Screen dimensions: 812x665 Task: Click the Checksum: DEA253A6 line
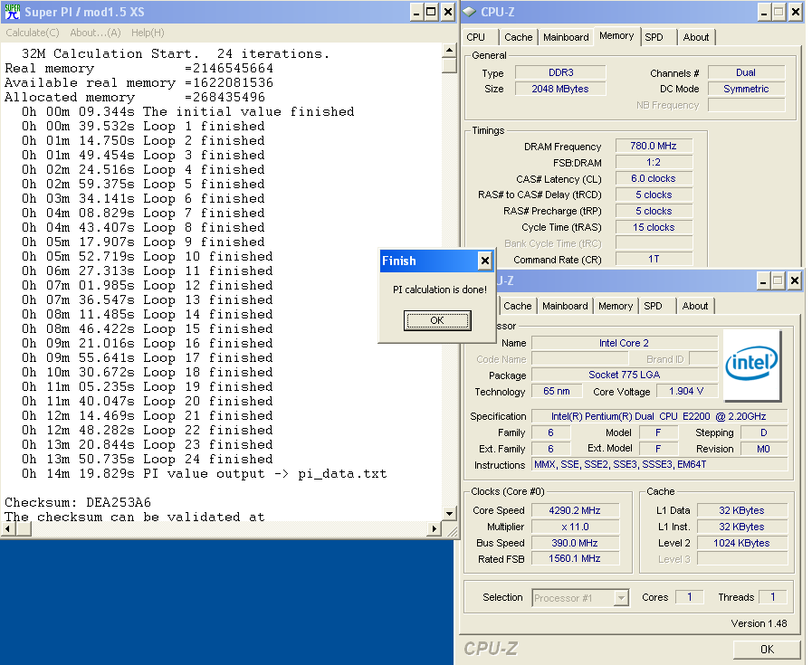click(x=78, y=502)
